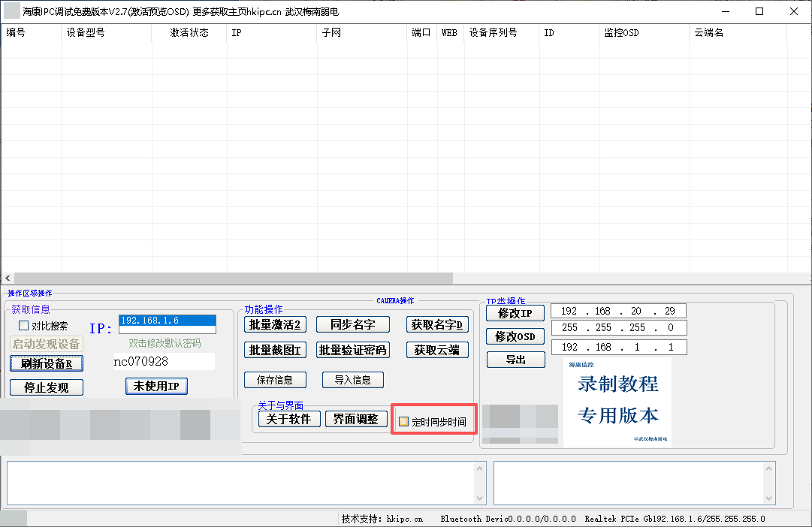
Task: Click the 刷新设备R button
Action: (47, 363)
